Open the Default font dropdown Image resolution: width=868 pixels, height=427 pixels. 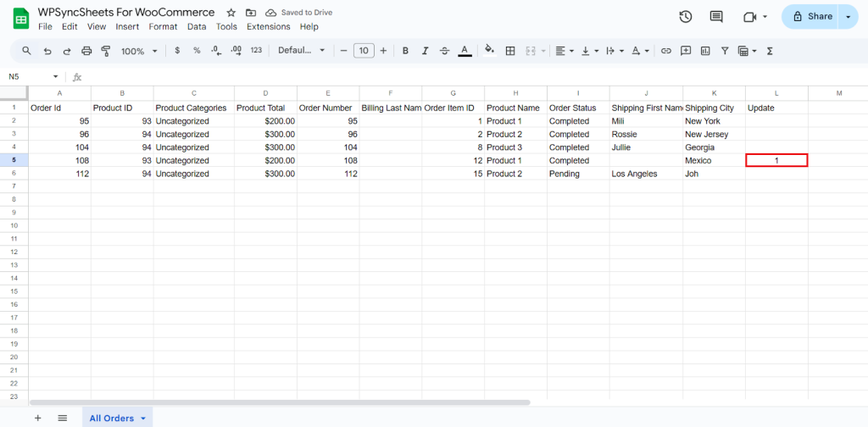pos(301,50)
